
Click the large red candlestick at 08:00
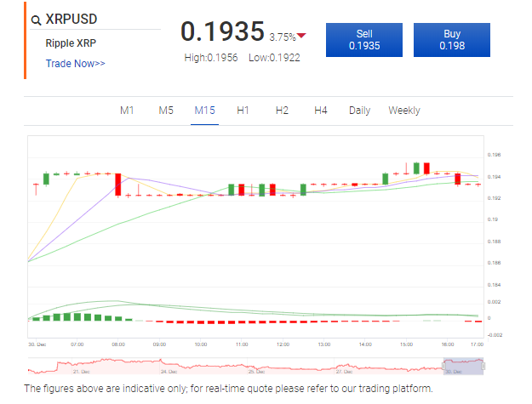pos(118,185)
